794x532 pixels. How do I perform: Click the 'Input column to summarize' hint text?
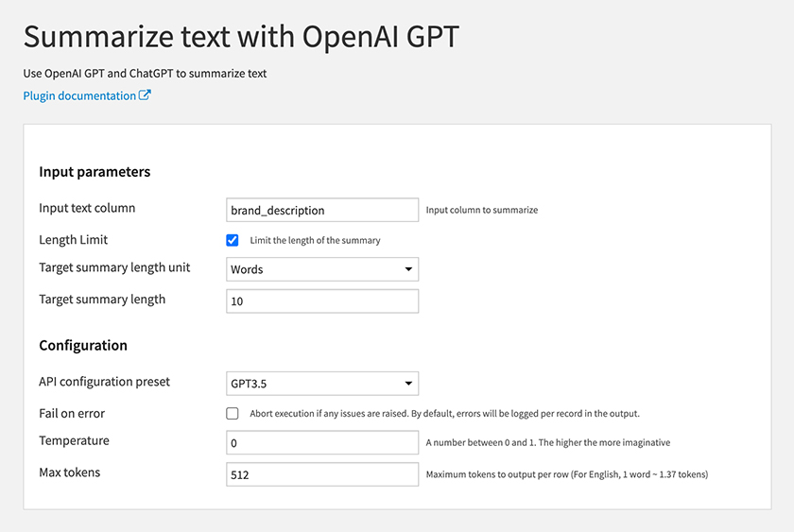(481, 210)
